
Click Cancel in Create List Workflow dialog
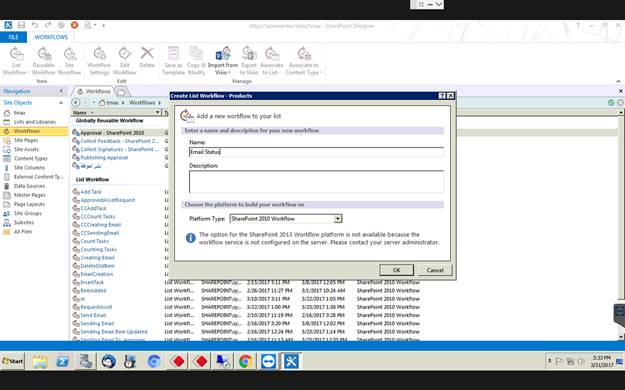435,270
